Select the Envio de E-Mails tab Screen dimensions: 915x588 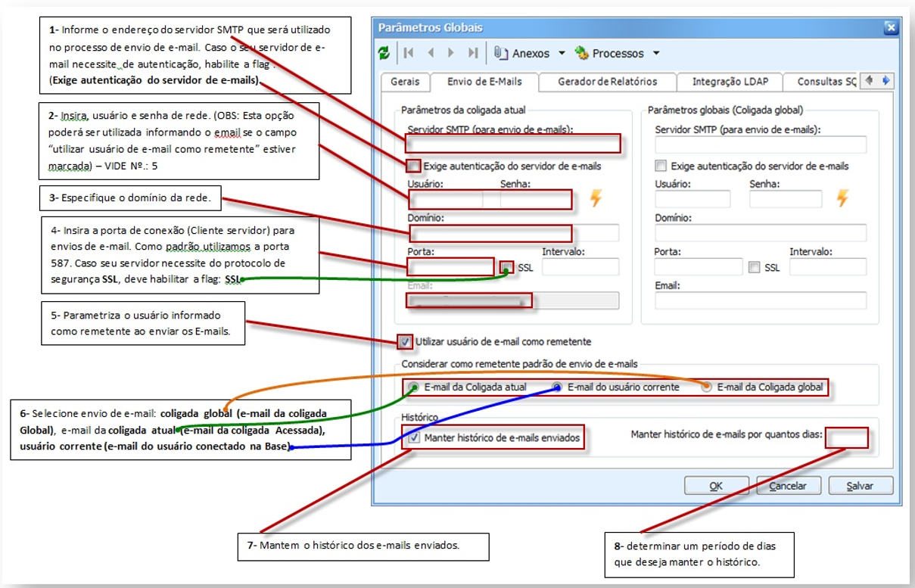pos(484,81)
